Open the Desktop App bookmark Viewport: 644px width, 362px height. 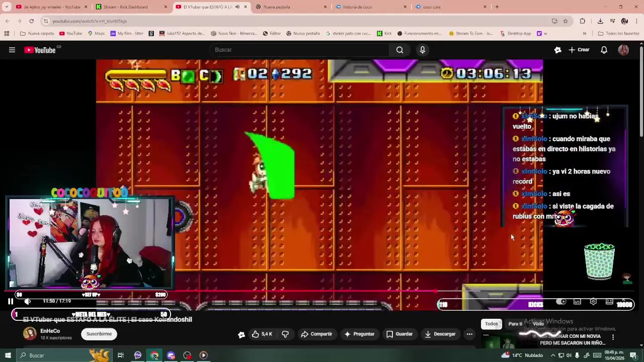(x=516, y=34)
